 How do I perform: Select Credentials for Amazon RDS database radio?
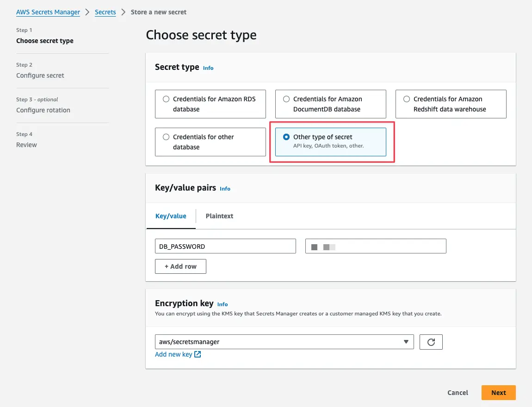point(166,99)
